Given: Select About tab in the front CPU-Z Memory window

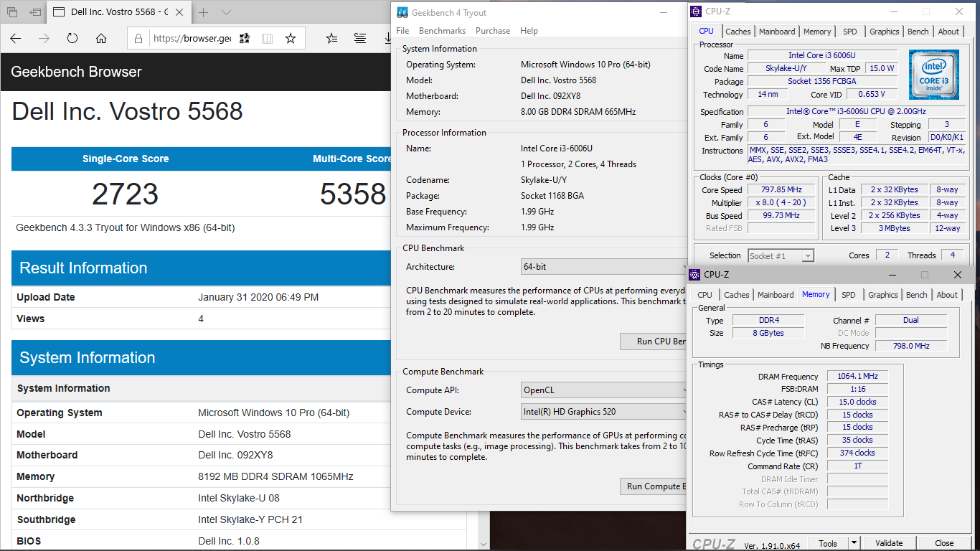Looking at the screenshot, I should [947, 295].
